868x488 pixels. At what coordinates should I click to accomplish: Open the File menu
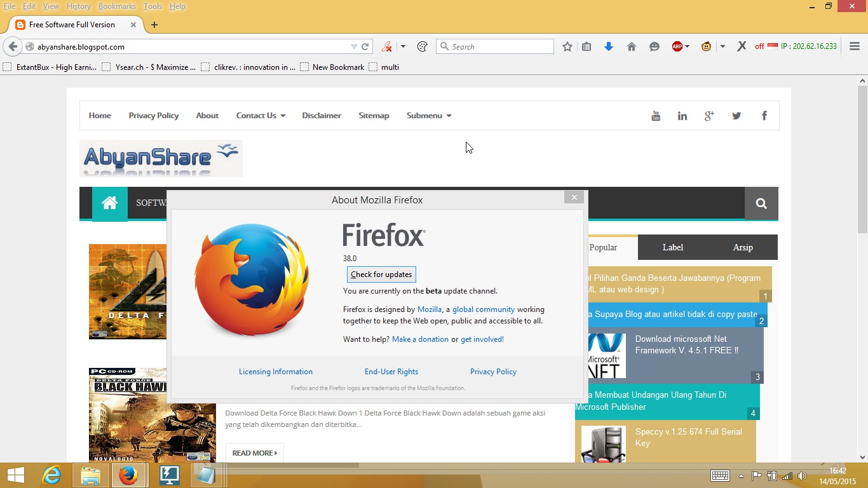(x=10, y=6)
